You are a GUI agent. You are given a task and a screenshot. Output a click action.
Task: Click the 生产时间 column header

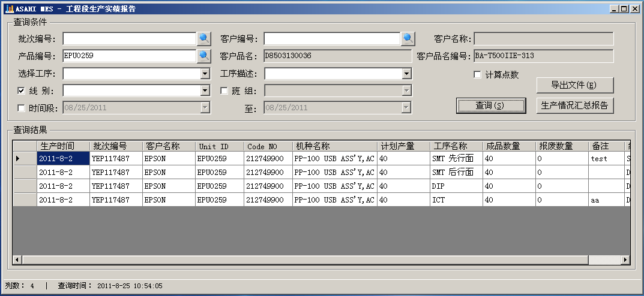coord(63,146)
